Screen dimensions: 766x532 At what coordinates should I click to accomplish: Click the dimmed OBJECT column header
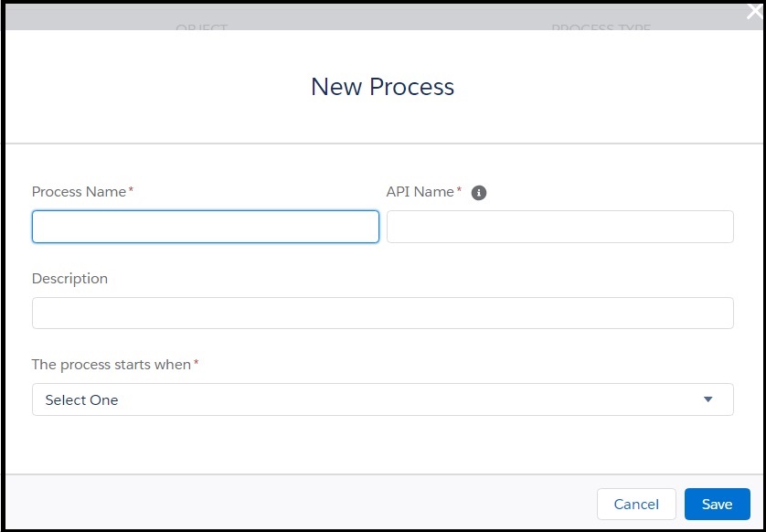pos(201,27)
